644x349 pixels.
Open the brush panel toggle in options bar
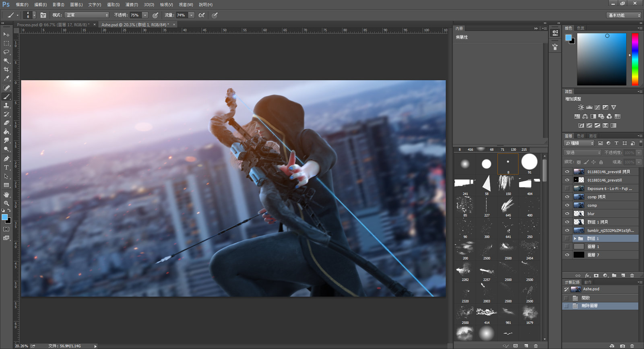[43, 15]
